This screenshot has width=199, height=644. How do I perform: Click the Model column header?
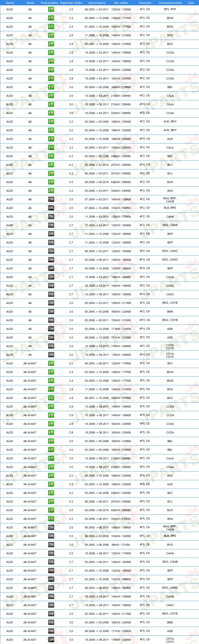pyautogui.click(x=30, y=3)
